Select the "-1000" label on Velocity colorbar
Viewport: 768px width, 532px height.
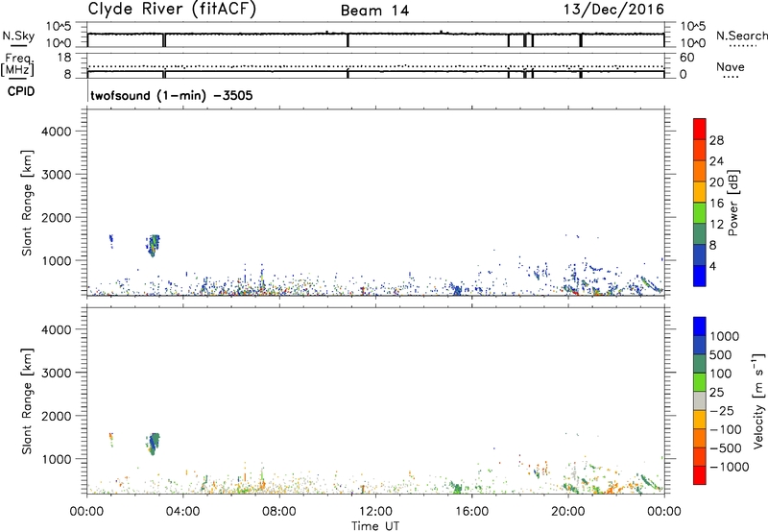click(729, 467)
